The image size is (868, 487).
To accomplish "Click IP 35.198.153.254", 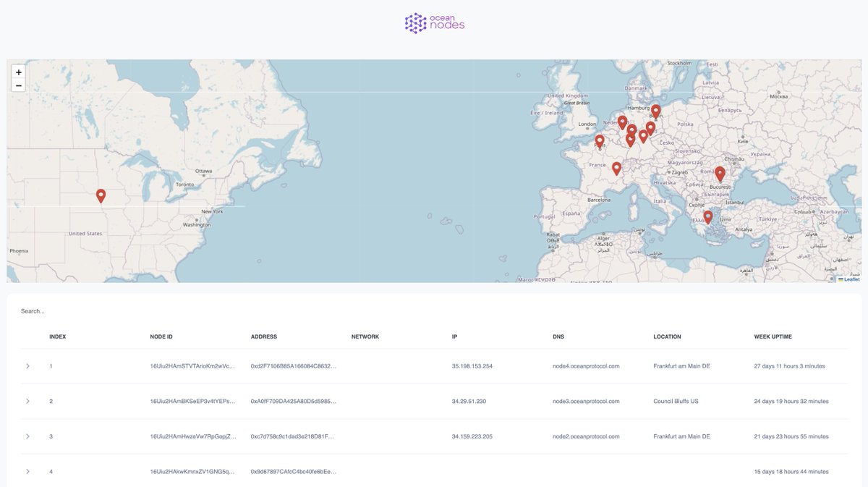I will point(472,366).
